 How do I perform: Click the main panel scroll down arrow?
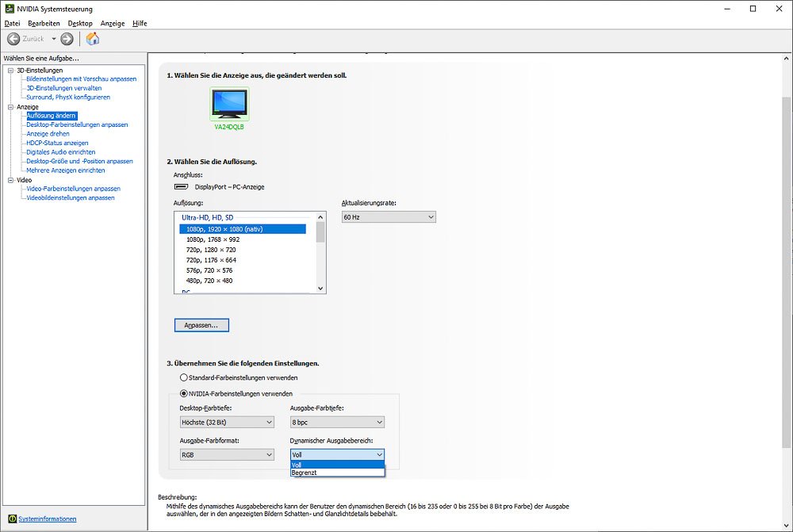(787, 526)
